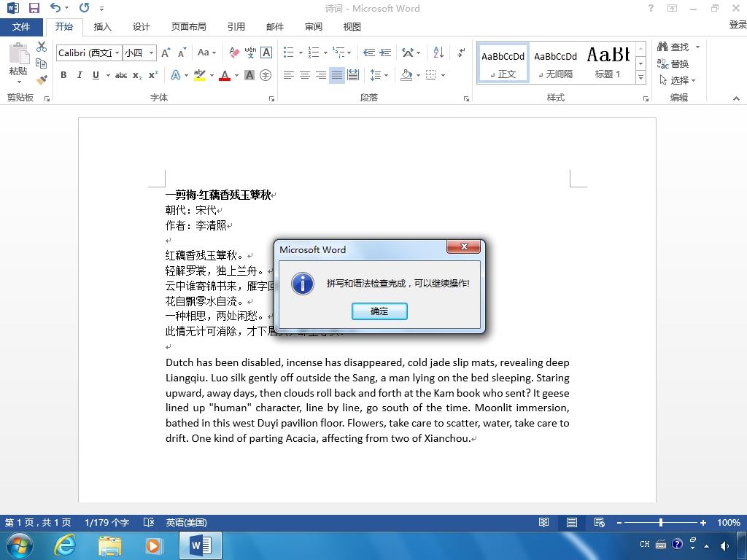Switch to the 页面布局 page layout tab

pyautogui.click(x=189, y=27)
